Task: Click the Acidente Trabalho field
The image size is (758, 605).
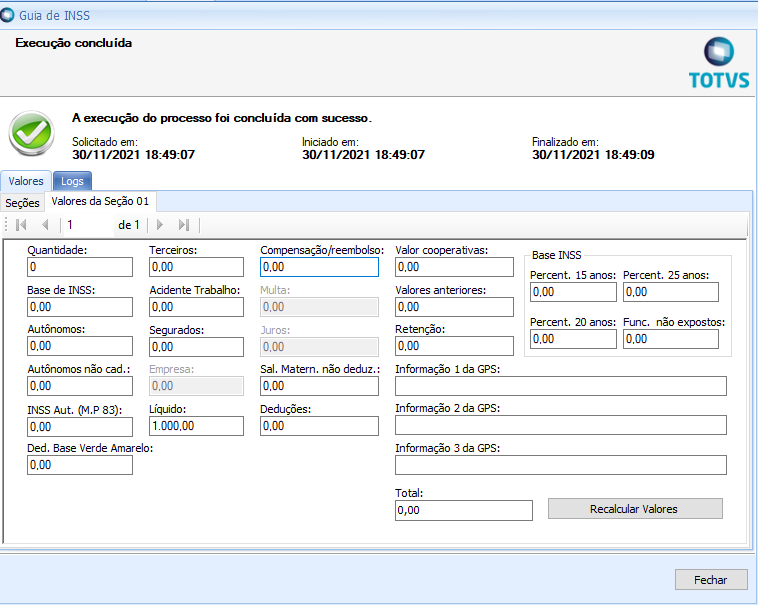Action: click(x=196, y=307)
